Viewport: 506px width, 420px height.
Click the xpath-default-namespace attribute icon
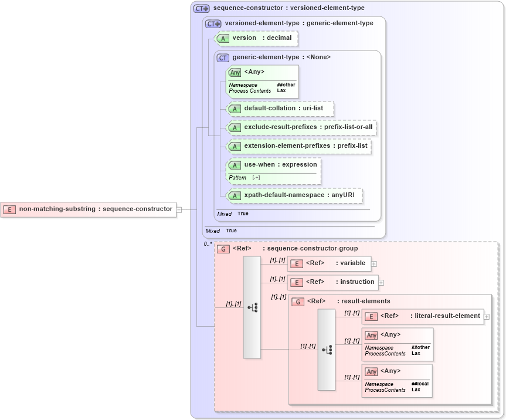click(235, 195)
